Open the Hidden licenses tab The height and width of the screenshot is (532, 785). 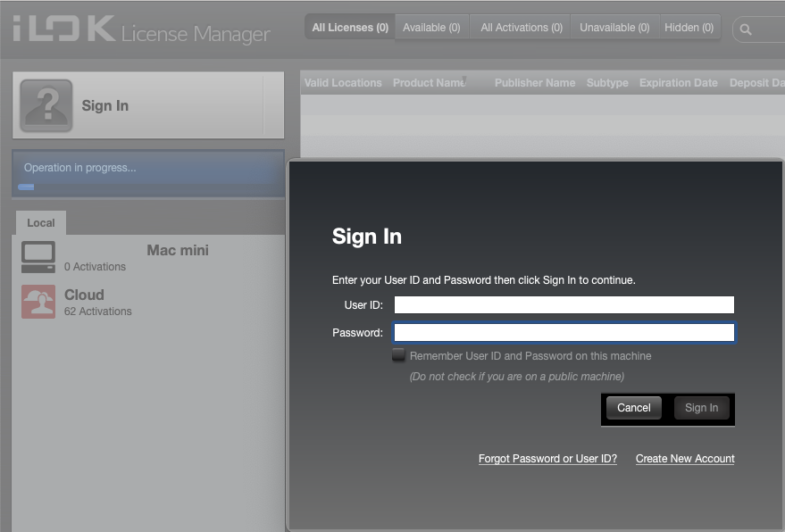click(x=689, y=28)
